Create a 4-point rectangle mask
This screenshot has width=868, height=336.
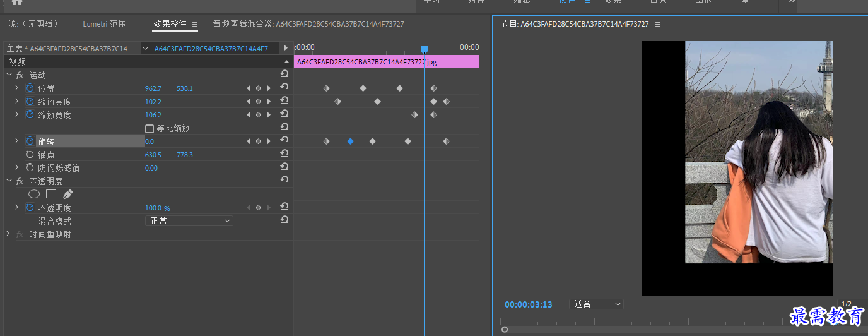51,195
